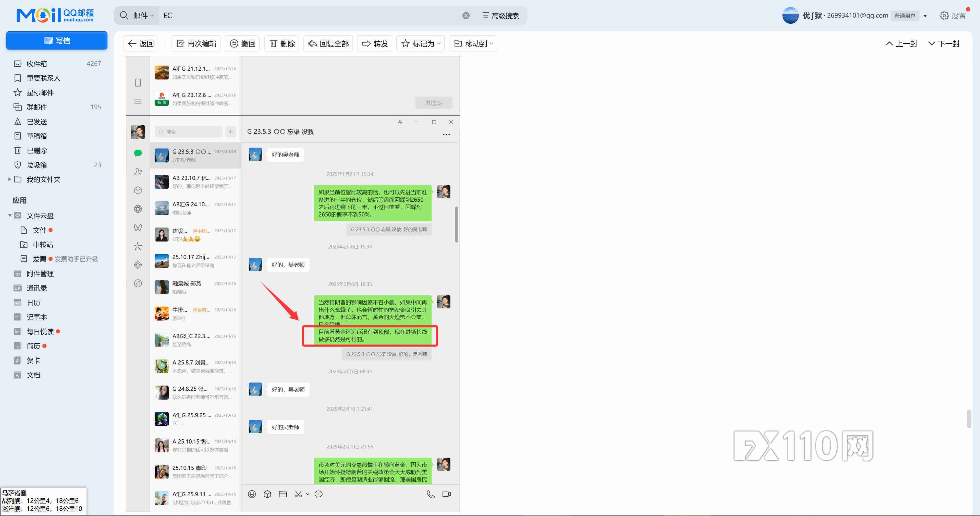Viewport: 980px width, 516px height.
Task: Expand the 我的文件夹 tree
Action: 9,179
